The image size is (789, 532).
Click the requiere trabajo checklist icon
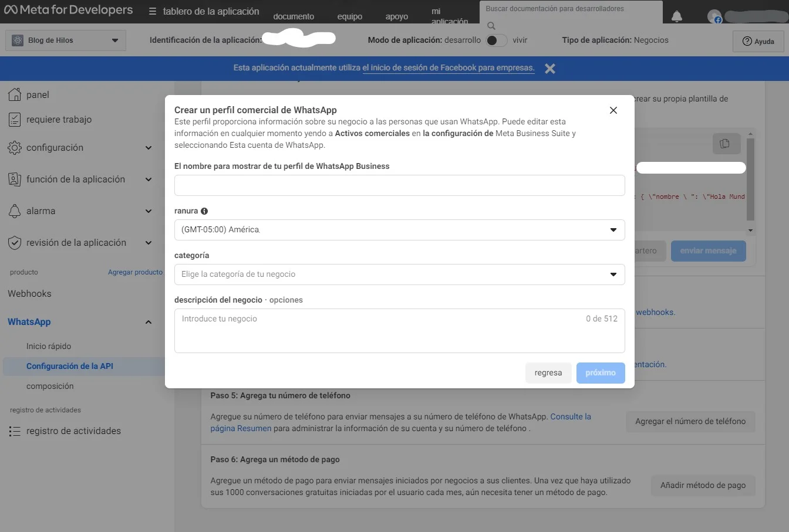tap(15, 120)
